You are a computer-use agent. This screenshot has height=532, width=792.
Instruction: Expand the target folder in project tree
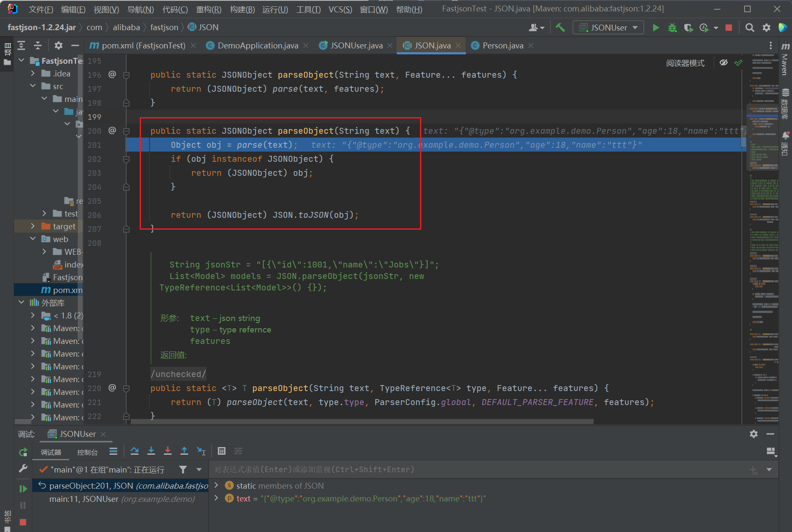click(33, 226)
